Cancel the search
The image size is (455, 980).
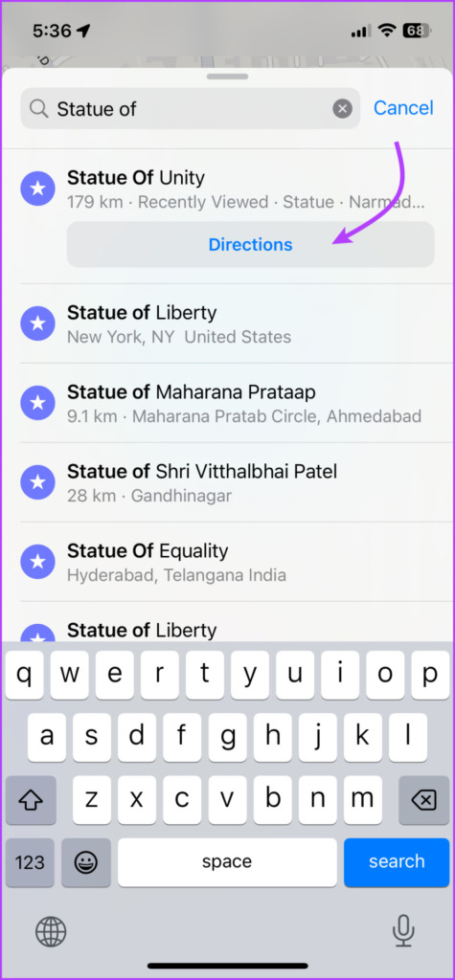click(x=403, y=108)
